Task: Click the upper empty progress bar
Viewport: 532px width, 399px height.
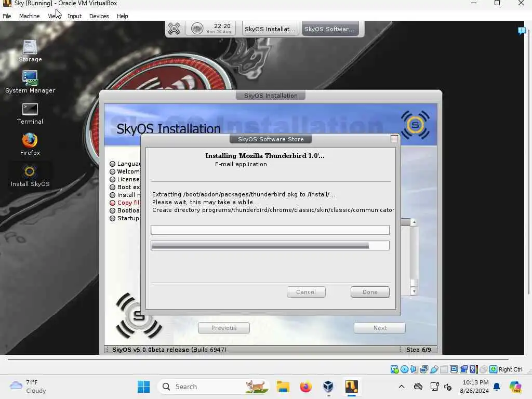Action: (x=270, y=230)
